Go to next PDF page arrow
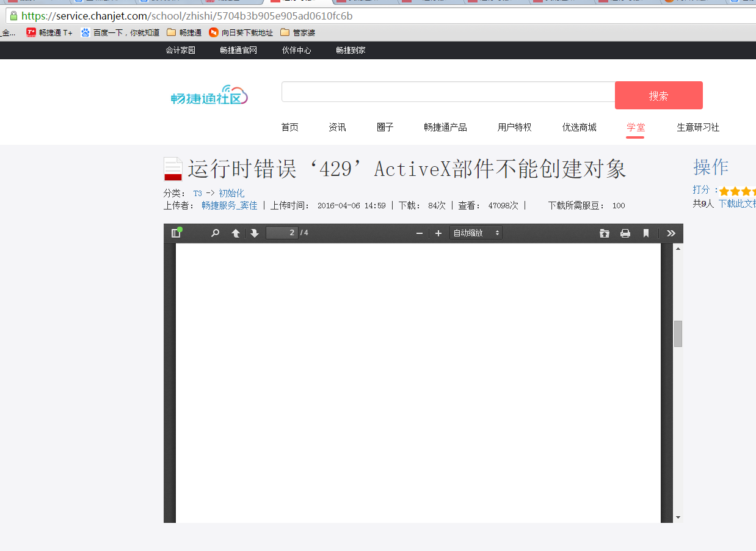756x551 pixels. [x=255, y=233]
